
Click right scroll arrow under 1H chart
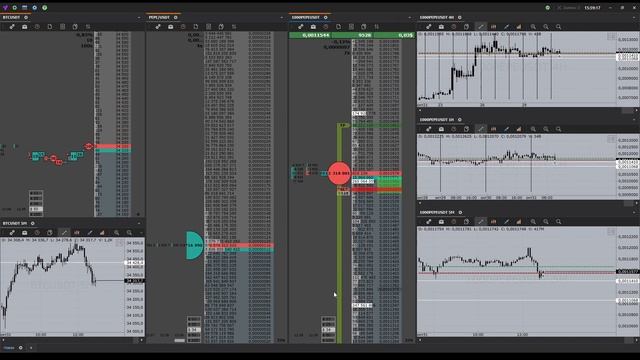pos(636,203)
